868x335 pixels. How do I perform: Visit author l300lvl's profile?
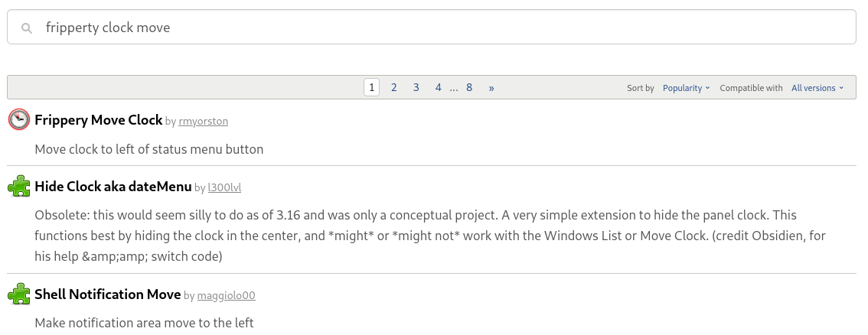[224, 188]
